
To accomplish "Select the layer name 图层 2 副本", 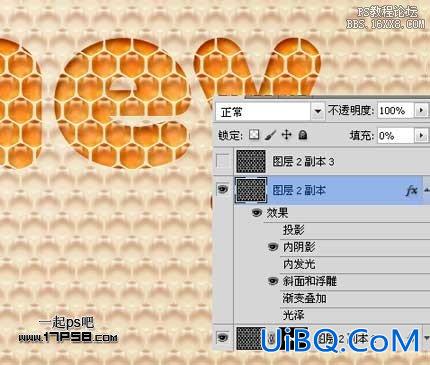I will click(299, 191).
